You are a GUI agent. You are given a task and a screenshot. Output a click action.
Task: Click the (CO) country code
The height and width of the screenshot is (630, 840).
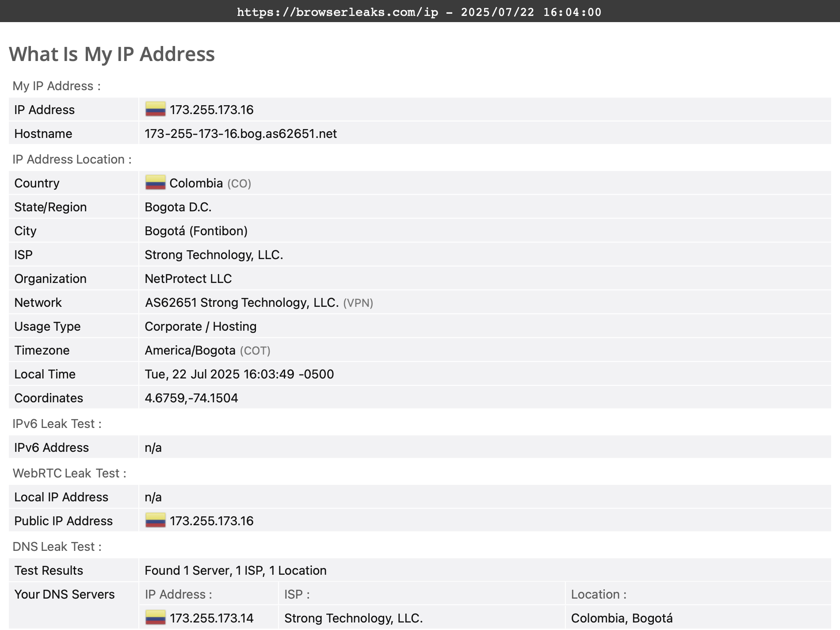tap(239, 183)
